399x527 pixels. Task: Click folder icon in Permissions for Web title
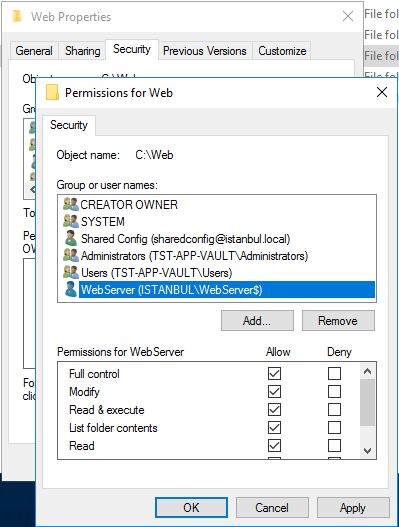tap(52, 93)
